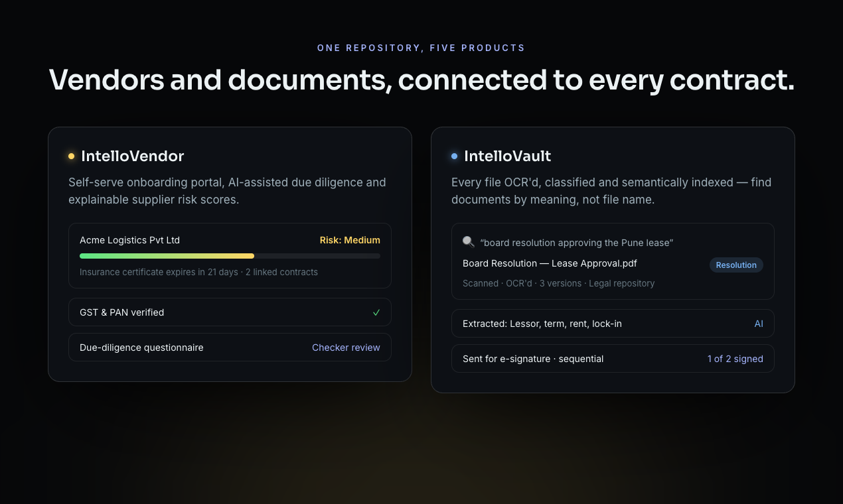843x504 pixels.
Task: Click the Scanned · OCR'd · 3 versions metadata line
Action: click(x=558, y=283)
